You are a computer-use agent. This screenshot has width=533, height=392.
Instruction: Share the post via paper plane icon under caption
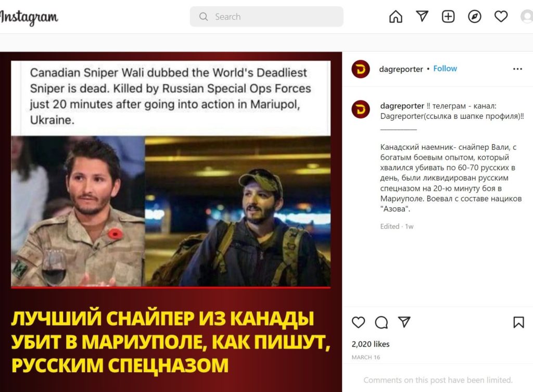pyautogui.click(x=404, y=322)
